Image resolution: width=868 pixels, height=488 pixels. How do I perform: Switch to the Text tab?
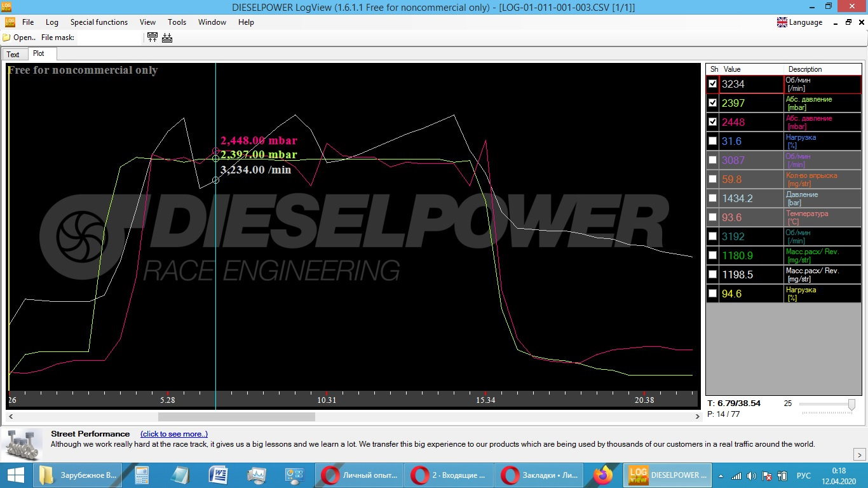[13, 55]
